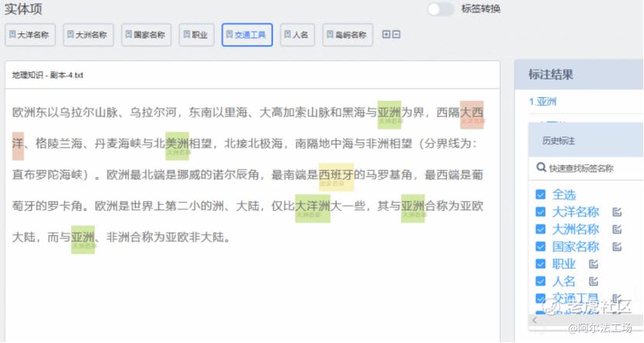The height and width of the screenshot is (343, 644).
Task: Click highlighted 亚洲 before 、非洲合称
Action: pos(83,240)
